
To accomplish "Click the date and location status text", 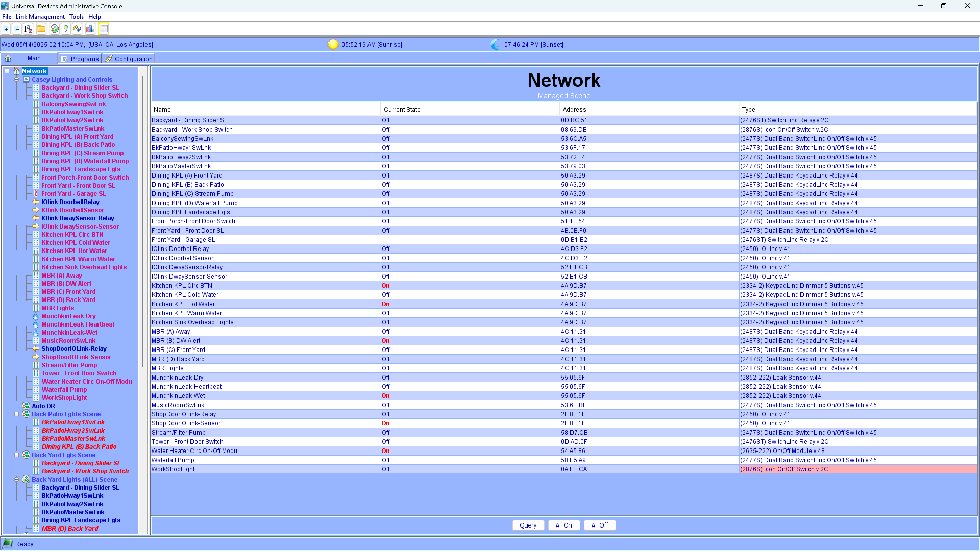I will coord(77,45).
